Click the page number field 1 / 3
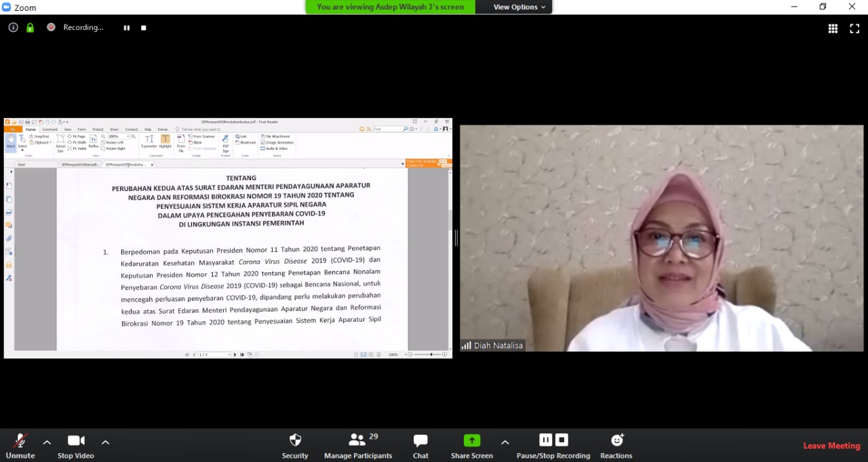This screenshot has height=462, width=868. tap(214, 354)
